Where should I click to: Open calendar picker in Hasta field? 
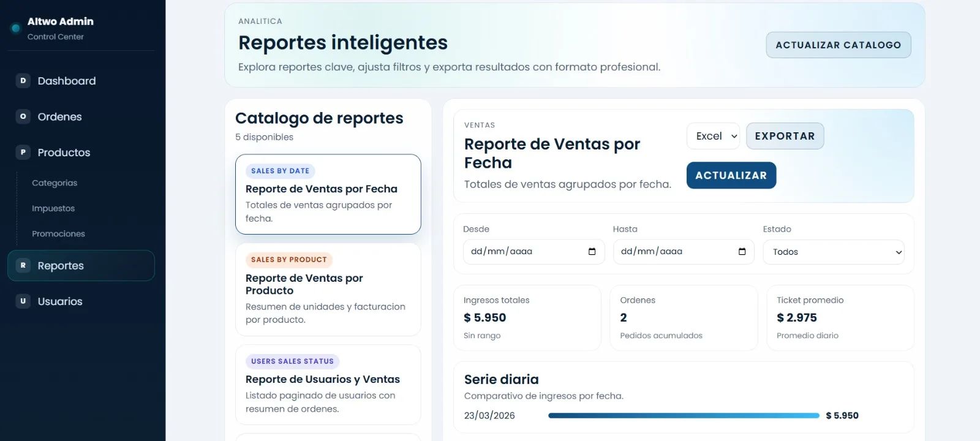[742, 252]
